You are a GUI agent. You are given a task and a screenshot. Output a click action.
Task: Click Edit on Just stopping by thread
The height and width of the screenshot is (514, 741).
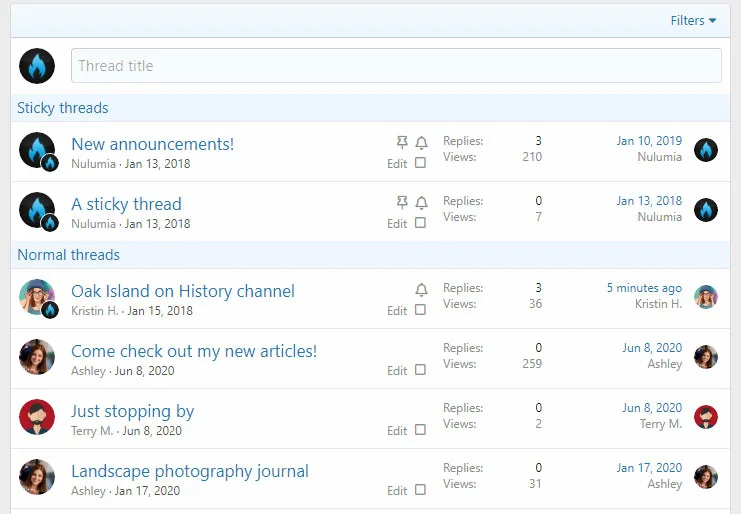click(397, 431)
